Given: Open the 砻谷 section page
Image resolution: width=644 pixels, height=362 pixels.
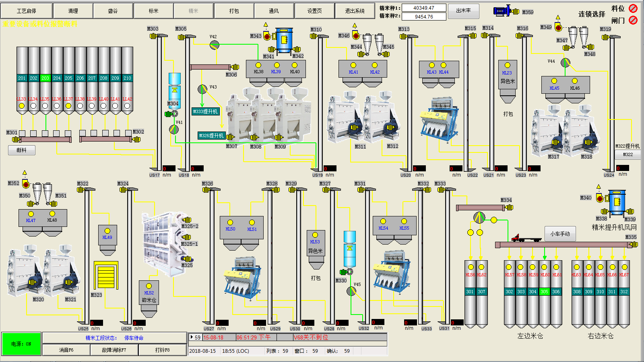Looking at the screenshot, I should tap(113, 11).
